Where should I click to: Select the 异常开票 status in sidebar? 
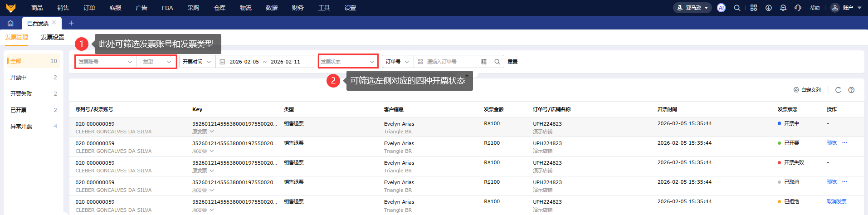33,126
